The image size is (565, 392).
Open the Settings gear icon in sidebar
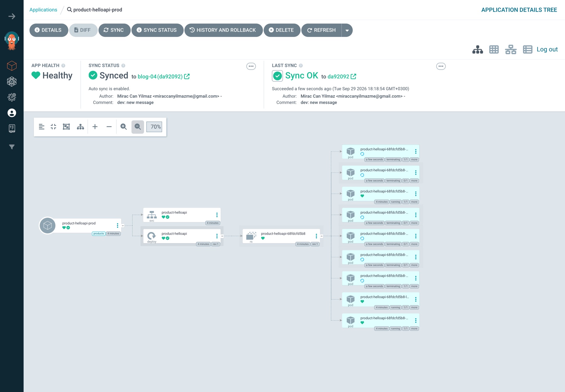(12, 97)
